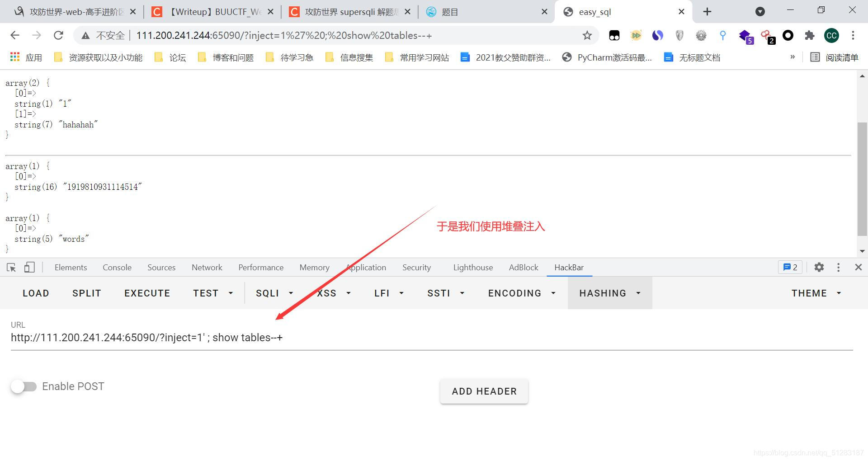Activate DevTools inspect element picker

point(11,268)
